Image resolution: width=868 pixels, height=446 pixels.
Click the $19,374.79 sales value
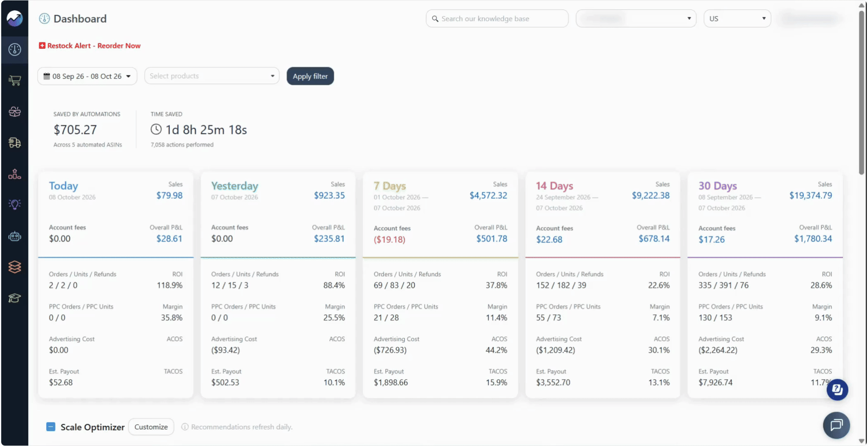[811, 195]
